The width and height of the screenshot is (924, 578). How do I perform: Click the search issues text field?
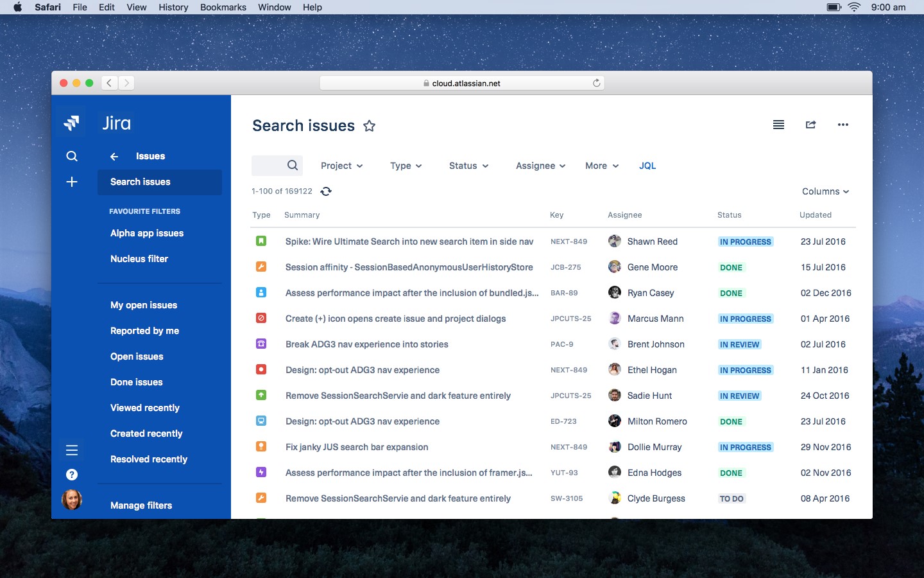(x=269, y=166)
